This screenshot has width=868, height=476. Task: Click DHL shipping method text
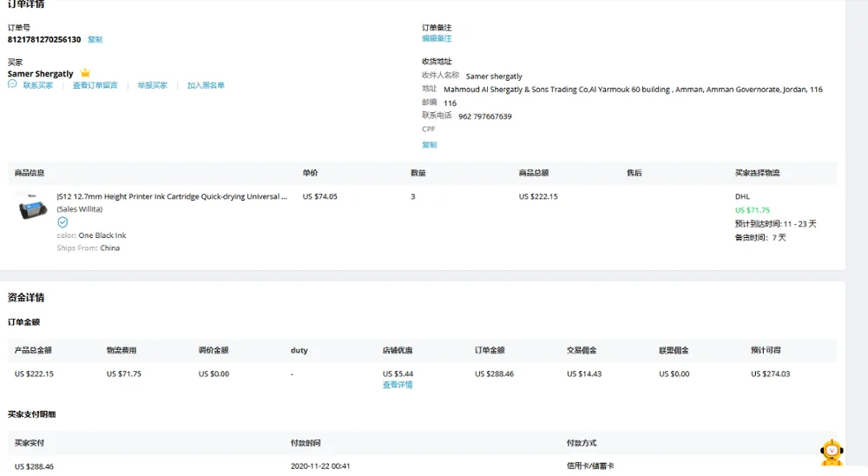click(x=742, y=196)
